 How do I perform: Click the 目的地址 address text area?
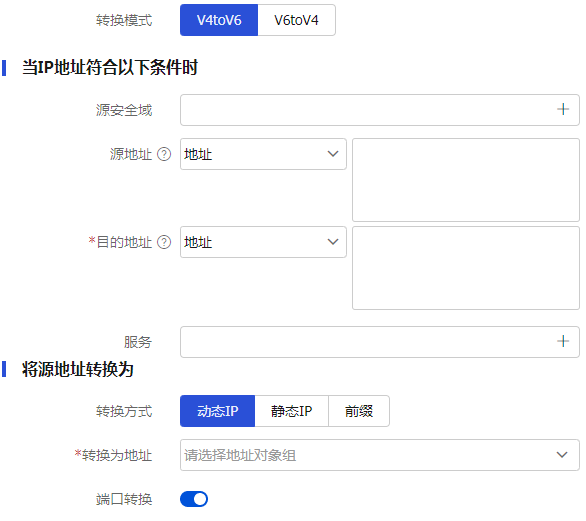[x=466, y=268]
